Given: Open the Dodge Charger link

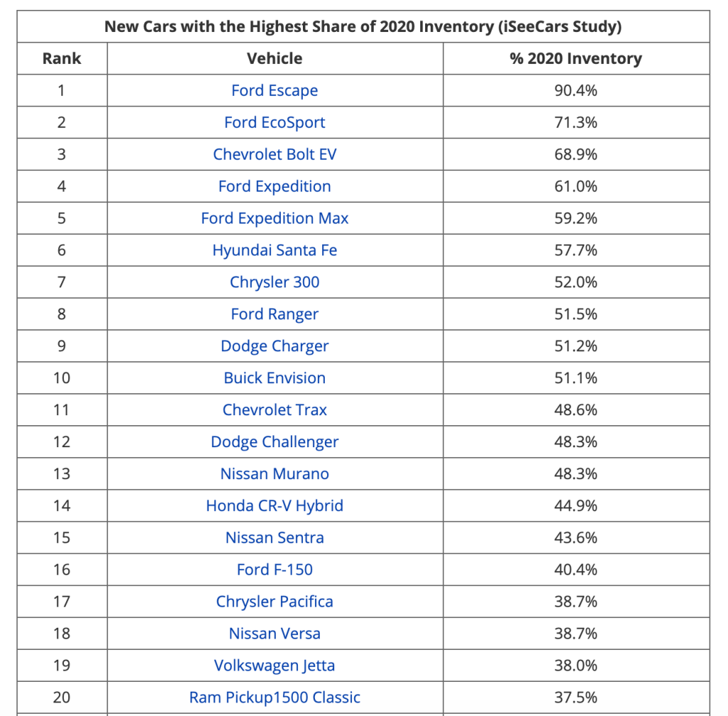Looking at the screenshot, I should click(274, 346).
